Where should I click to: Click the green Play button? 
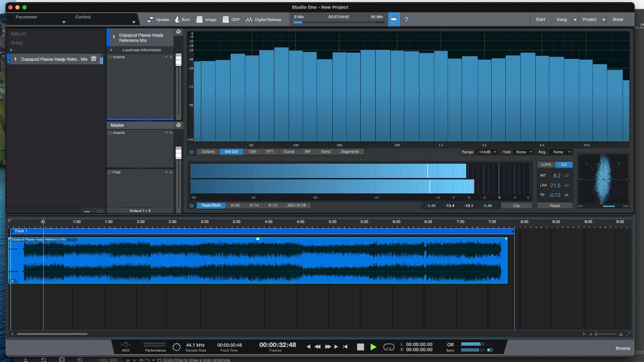pyautogui.click(x=373, y=347)
